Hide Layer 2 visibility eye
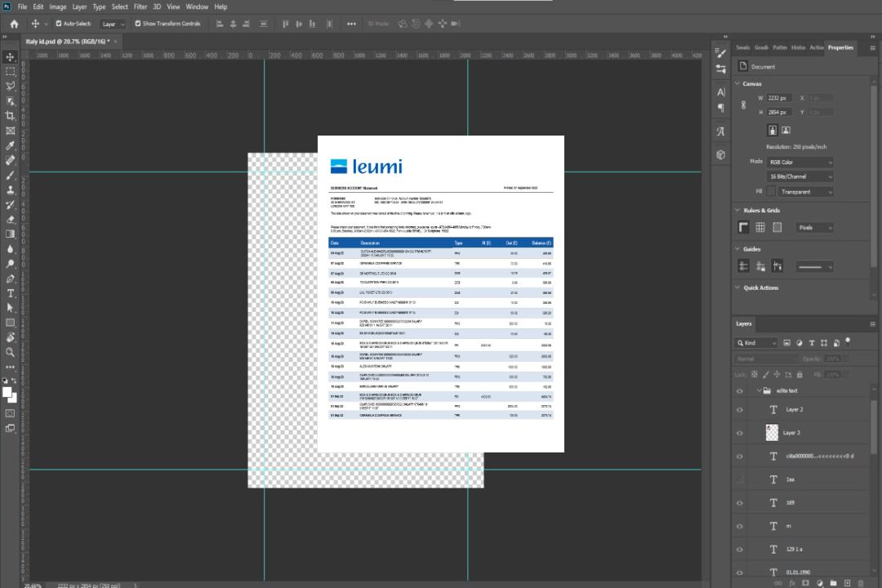This screenshot has height=588, width=882. [x=740, y=410]
